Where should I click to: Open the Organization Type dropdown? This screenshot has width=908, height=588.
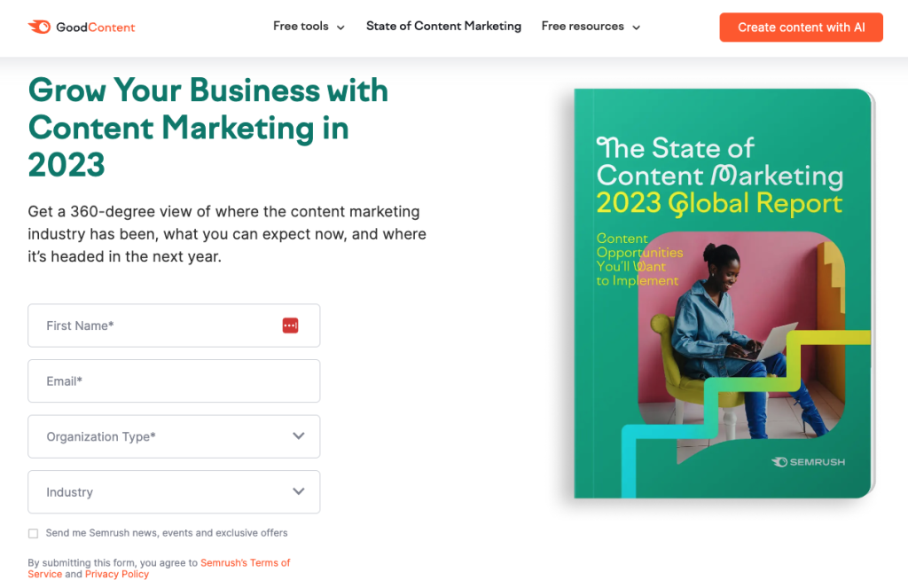pyautogui.click(x=173, y=436)
